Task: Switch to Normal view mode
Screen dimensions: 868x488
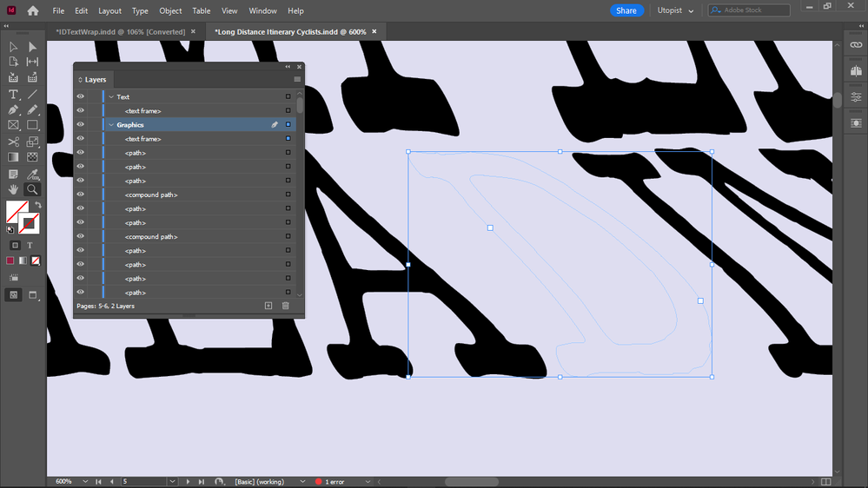Action: pyautogui.click(x=14, y=295)
